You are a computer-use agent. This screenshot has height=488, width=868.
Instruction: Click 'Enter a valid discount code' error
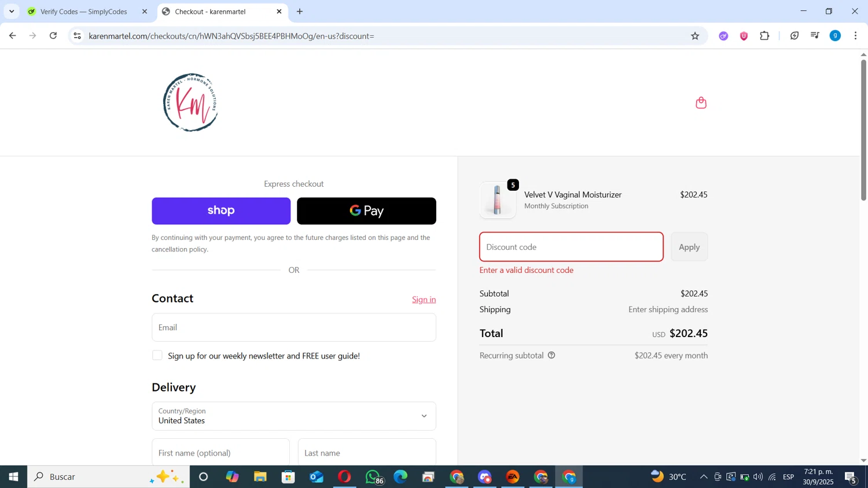coord(527,270)
